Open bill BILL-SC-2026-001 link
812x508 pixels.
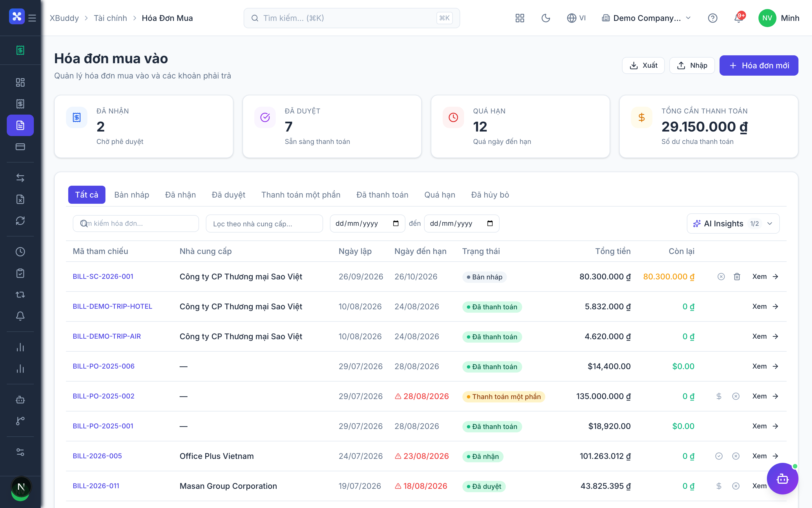pos(103,277)
